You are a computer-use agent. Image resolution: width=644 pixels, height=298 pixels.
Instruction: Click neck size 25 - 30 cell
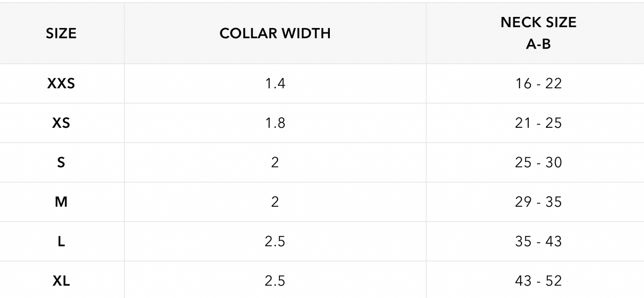538,162
